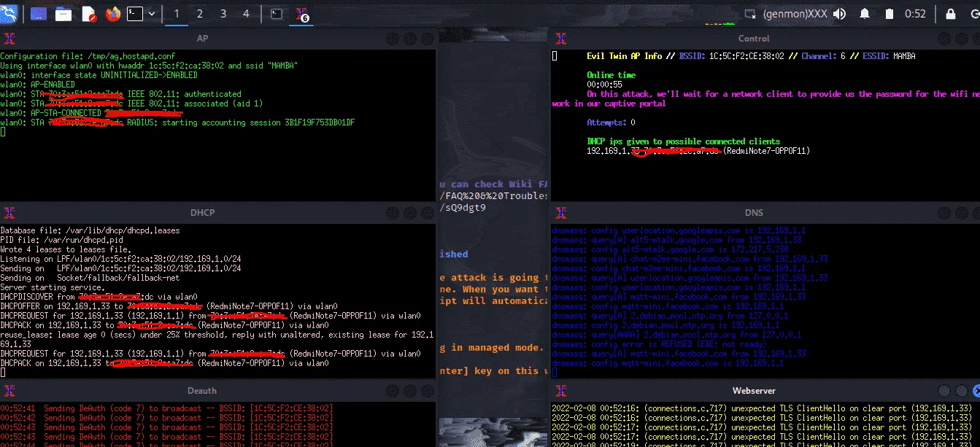This screenshot has width=980, height=447.
Task: Click the 'Attempts: 0' line
Action: tap(611, 123)
